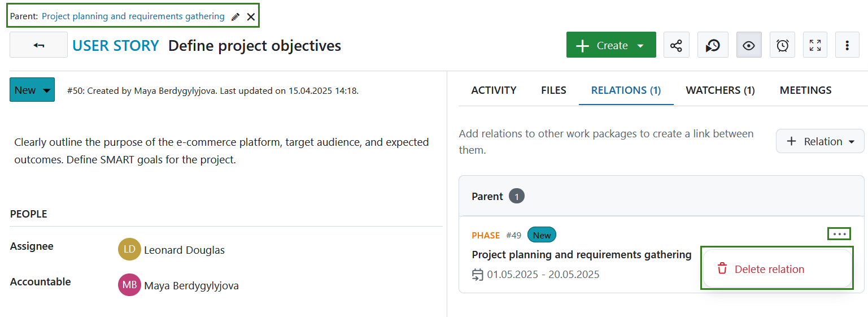Click the three dots on the parent relation

tap(839, 234)
